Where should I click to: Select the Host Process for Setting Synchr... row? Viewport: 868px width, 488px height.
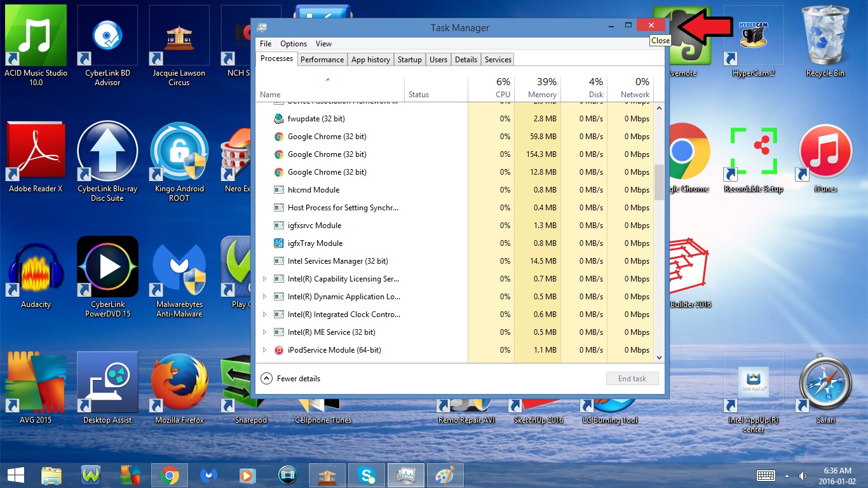tap(455, 208)
